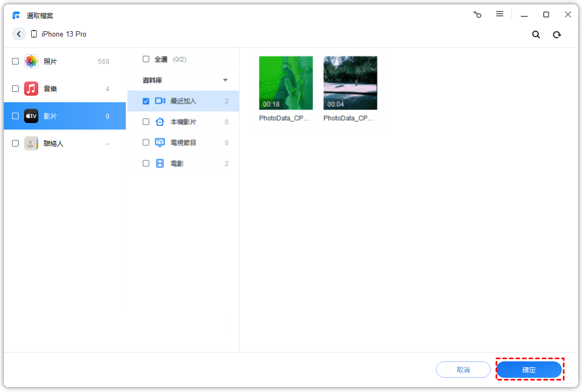Image resolution: width=582 pixels, height=392 pixels.
Task: Select 本機影片 in the library list
Action: (183, 122)
